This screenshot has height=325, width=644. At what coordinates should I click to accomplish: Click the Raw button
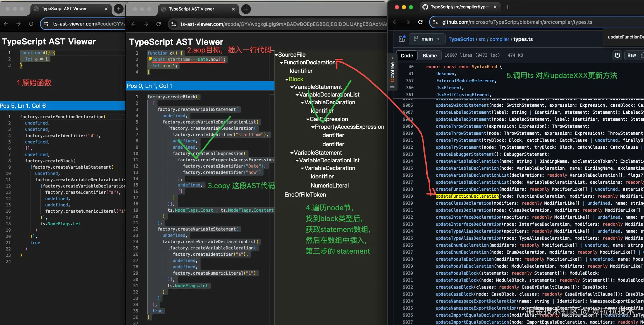(x=631, y=55)
